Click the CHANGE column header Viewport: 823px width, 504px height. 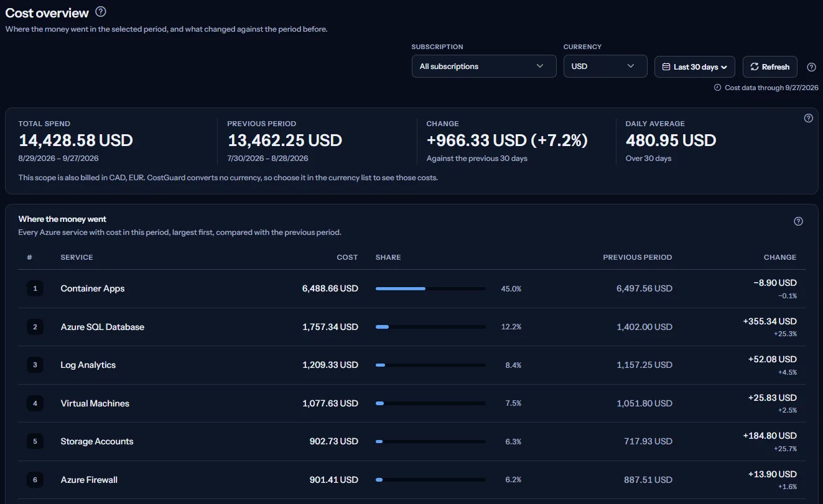[x=780, y=257]
